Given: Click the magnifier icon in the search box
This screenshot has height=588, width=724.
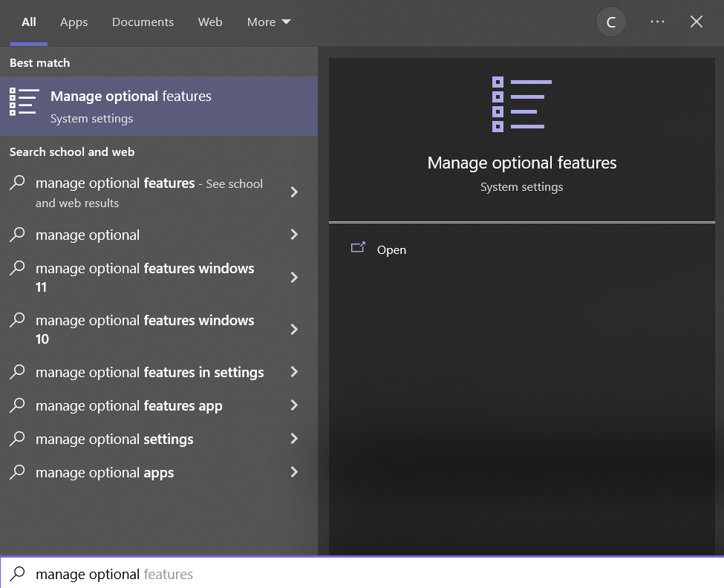Looking at the screenshot, I should (x=18, y=573).
